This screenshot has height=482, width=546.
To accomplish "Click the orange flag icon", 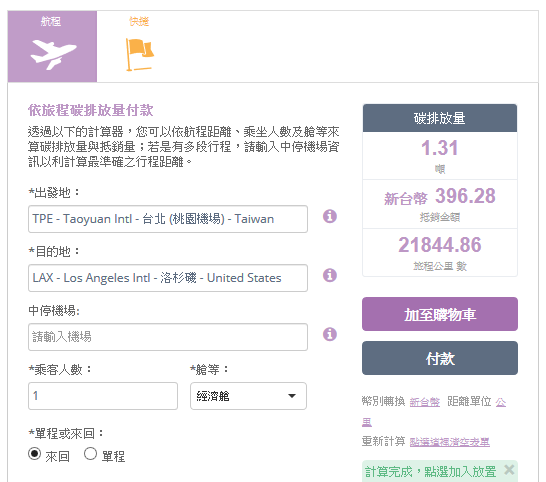I will coord(139,54).
